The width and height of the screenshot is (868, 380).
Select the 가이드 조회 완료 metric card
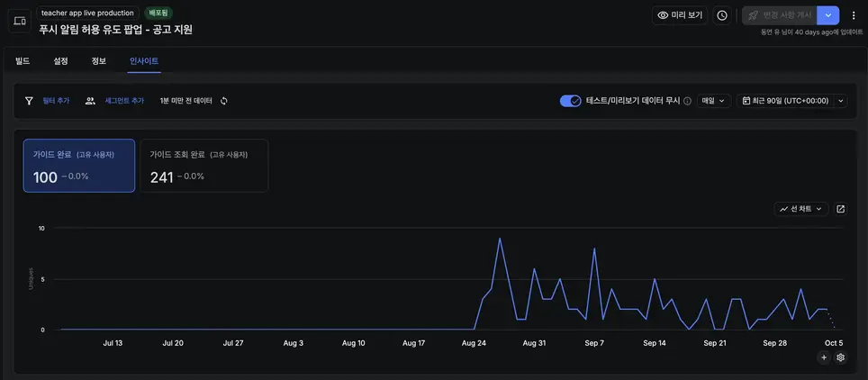[204, 166]
